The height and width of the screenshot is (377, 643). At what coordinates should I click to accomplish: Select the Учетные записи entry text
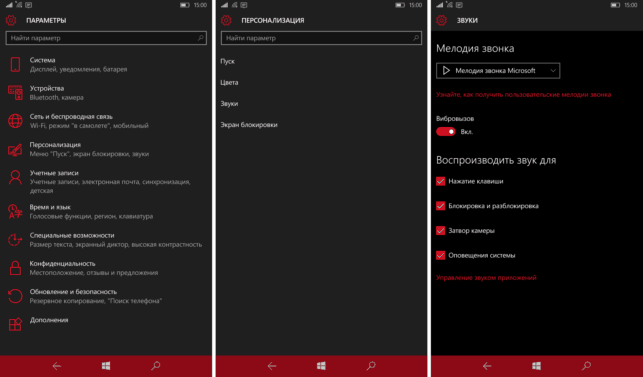coord(54,173)
